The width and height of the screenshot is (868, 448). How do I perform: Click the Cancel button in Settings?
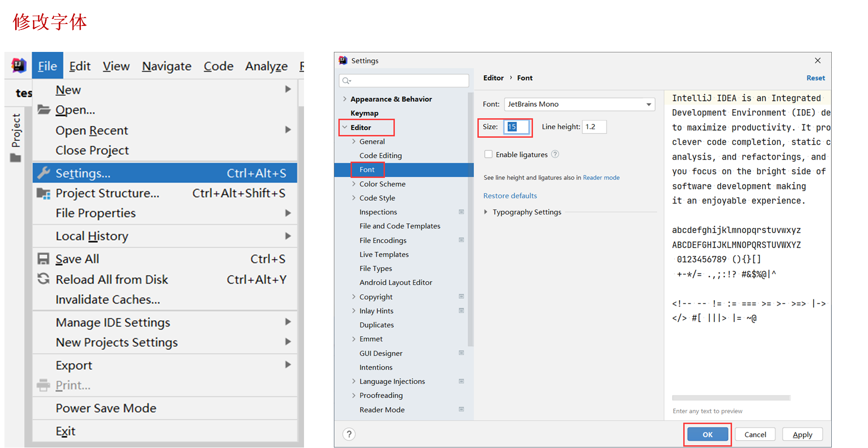755,434
